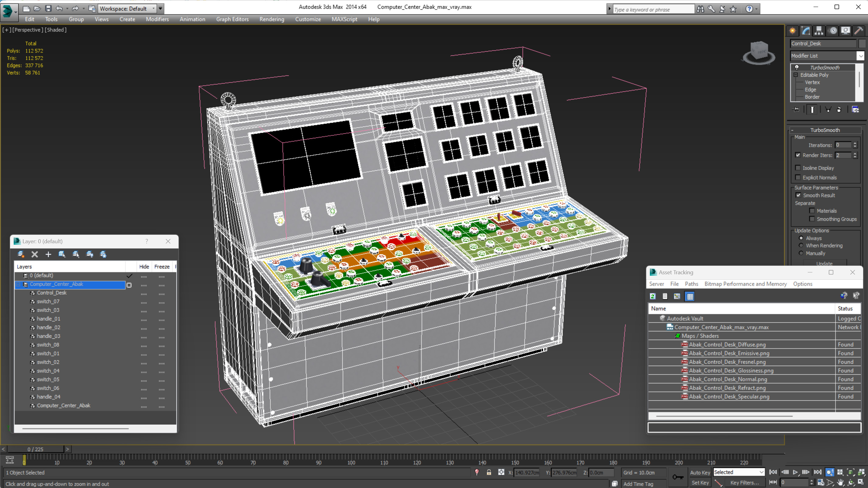
Task: Open the Paths menu in Asset Tracking
Action: click(x=691, y=284)
